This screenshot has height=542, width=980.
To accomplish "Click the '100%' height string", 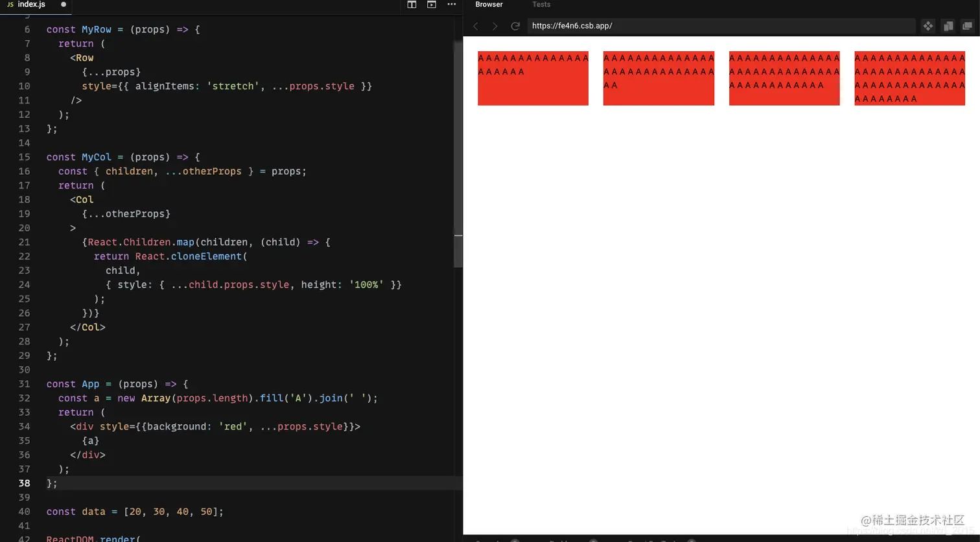I will 366,284.
